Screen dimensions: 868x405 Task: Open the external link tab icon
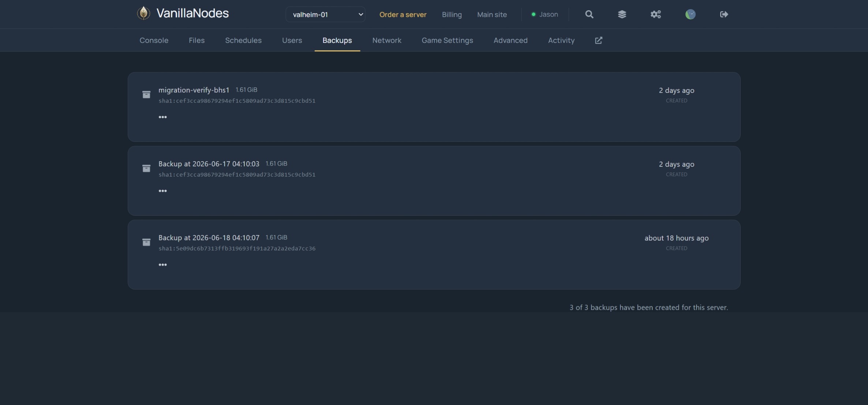pos(599,40)
